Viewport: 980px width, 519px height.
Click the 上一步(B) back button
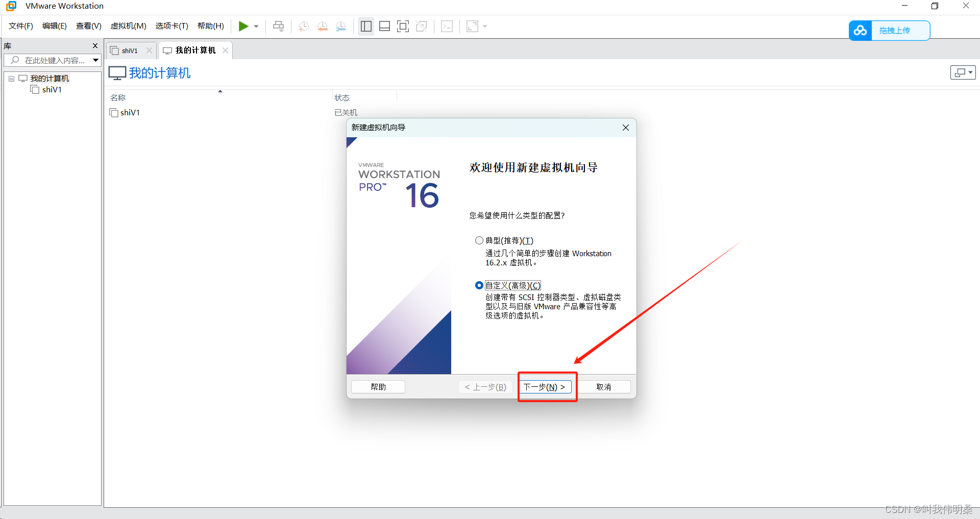(485, 387)
